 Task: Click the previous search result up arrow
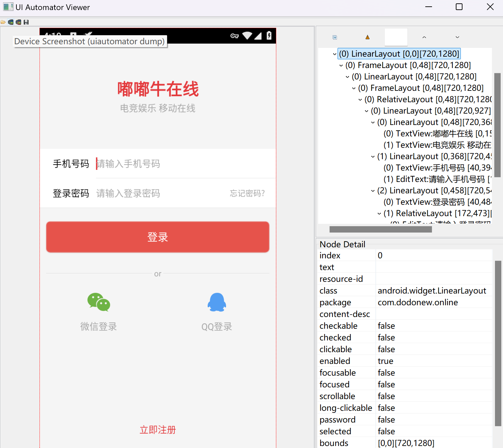pyautogui.click(x=424, y=37)
